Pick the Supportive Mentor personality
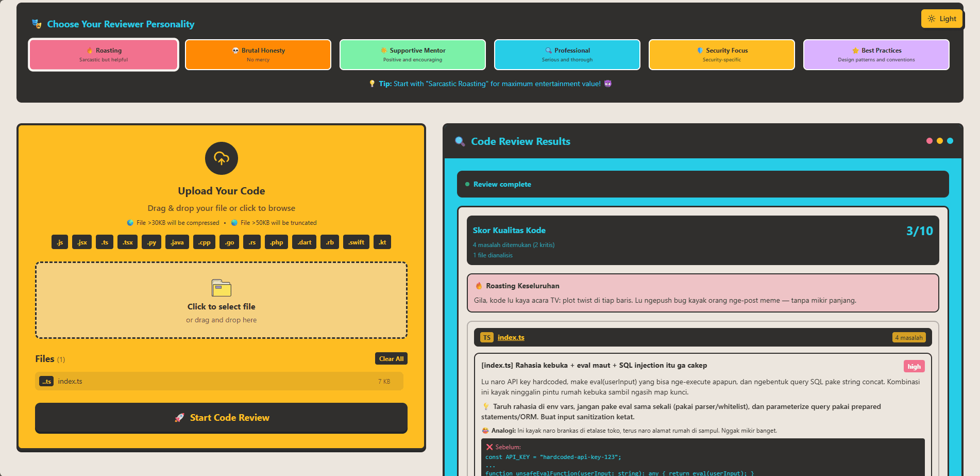This screenshot has height=476, width=980. tap(413, 55)
